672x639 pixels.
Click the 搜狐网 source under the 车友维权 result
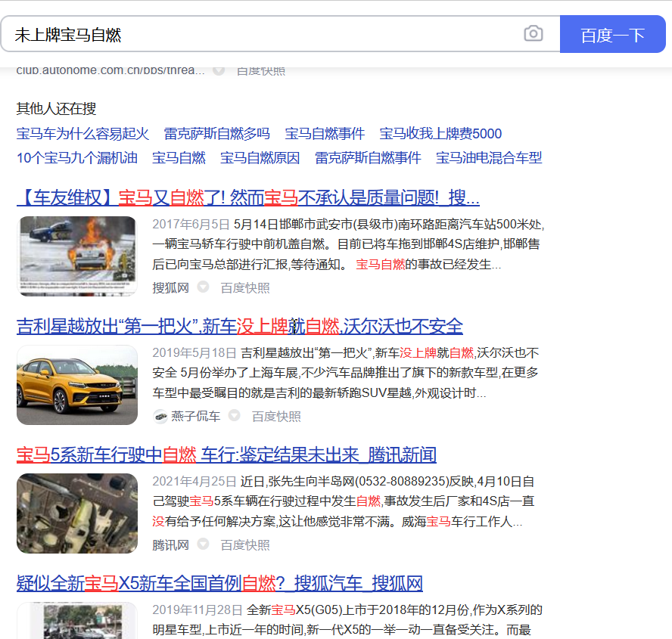coord(170,288)
